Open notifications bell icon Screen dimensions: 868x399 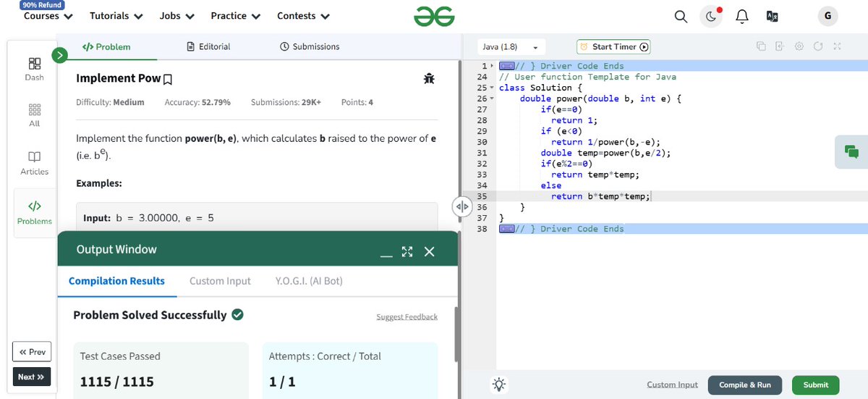(x=742, y=17)
